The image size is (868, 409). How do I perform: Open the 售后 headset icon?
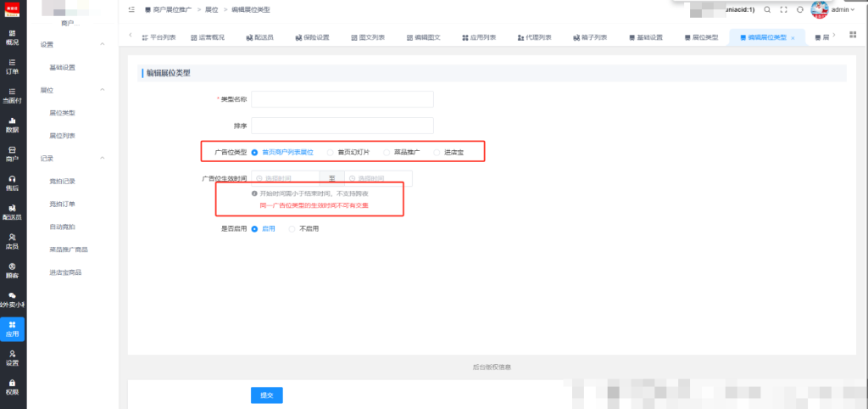pos(12,183)
